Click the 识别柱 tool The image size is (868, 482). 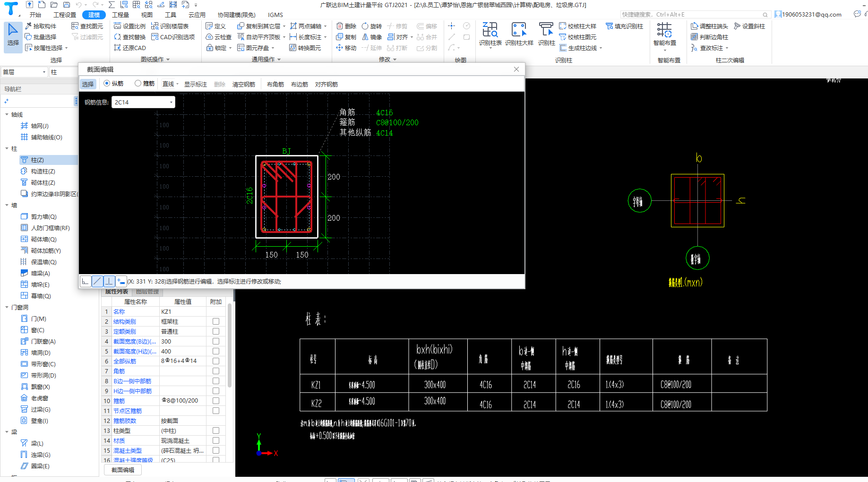tap(546, 34)
